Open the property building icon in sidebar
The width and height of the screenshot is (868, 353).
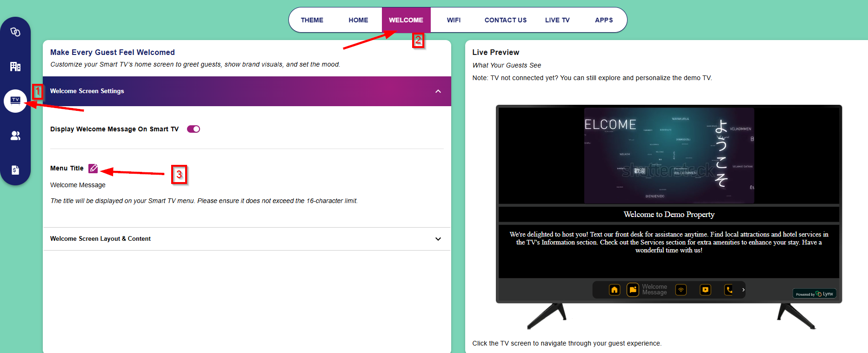tap(15, 67)
